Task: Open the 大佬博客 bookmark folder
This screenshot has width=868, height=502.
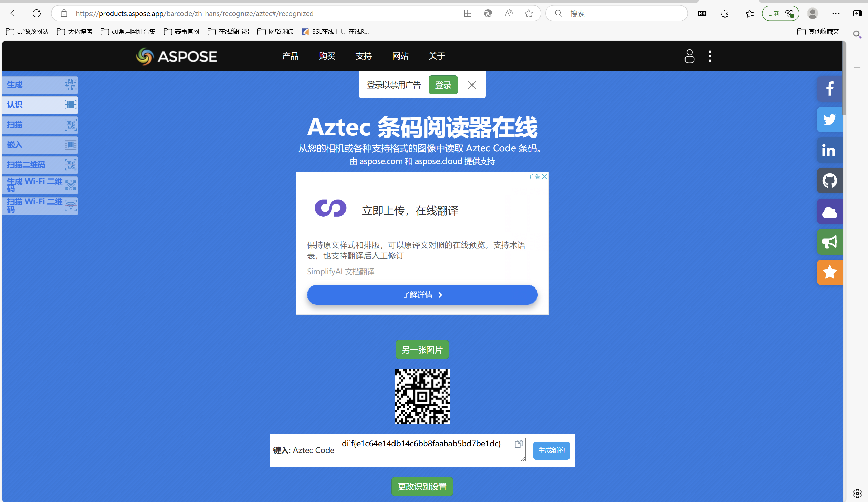Action: coord(75,32)
